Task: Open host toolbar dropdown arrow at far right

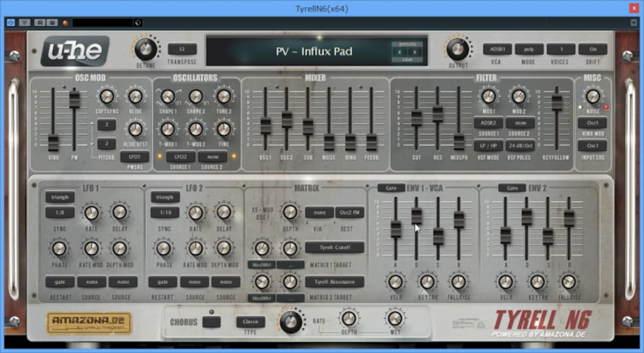Action: (x=634, y=23)
